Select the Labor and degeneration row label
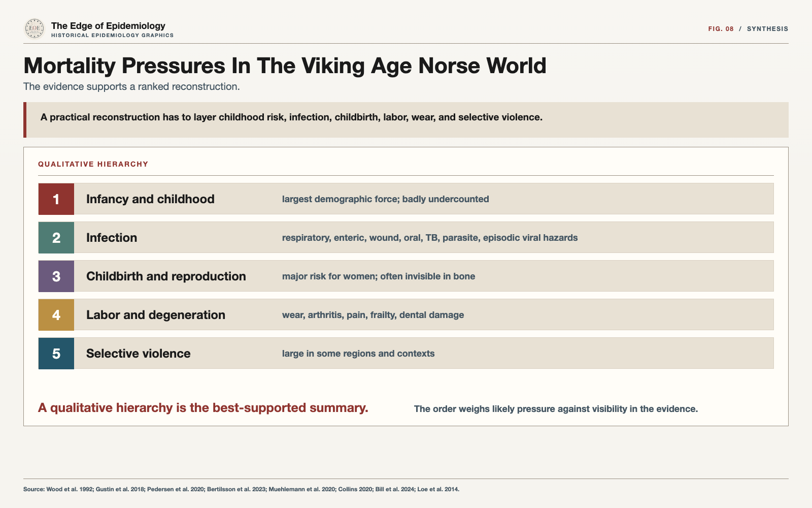This screenshot has height=508, width=812. (156, 315)
